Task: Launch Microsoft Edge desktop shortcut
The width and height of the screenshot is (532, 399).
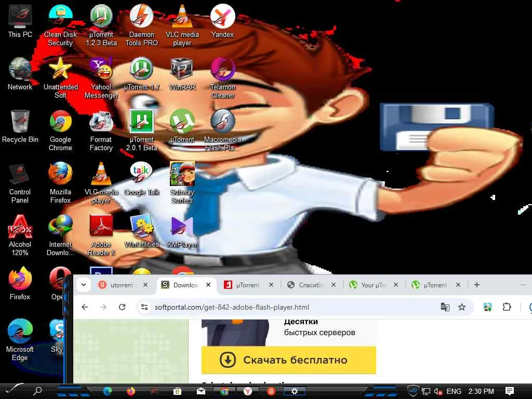Action: coord(20,340)
